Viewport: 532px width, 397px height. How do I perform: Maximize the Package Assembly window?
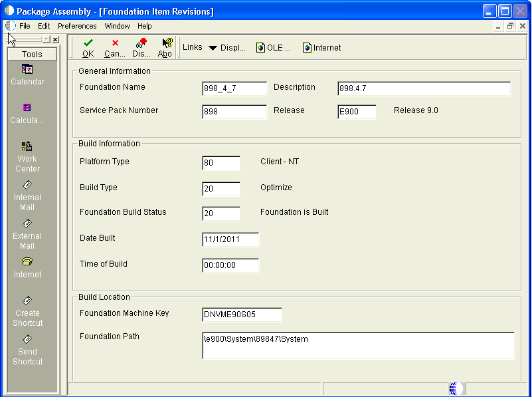pos(505,11)
